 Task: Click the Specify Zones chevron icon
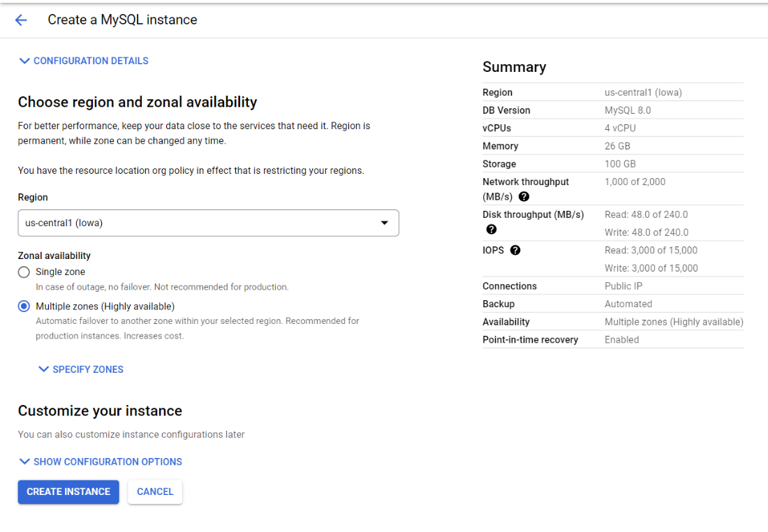(x=44, y=369)
